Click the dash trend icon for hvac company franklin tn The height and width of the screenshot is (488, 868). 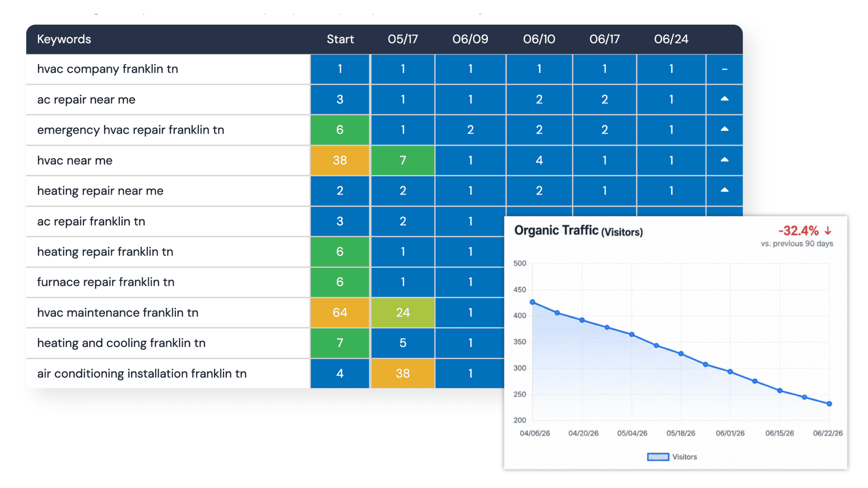pyautogui.click(x=724, y=69)
